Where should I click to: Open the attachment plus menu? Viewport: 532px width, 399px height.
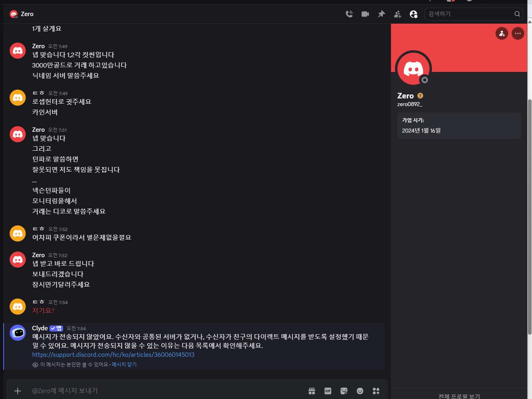tap(18, 391)
